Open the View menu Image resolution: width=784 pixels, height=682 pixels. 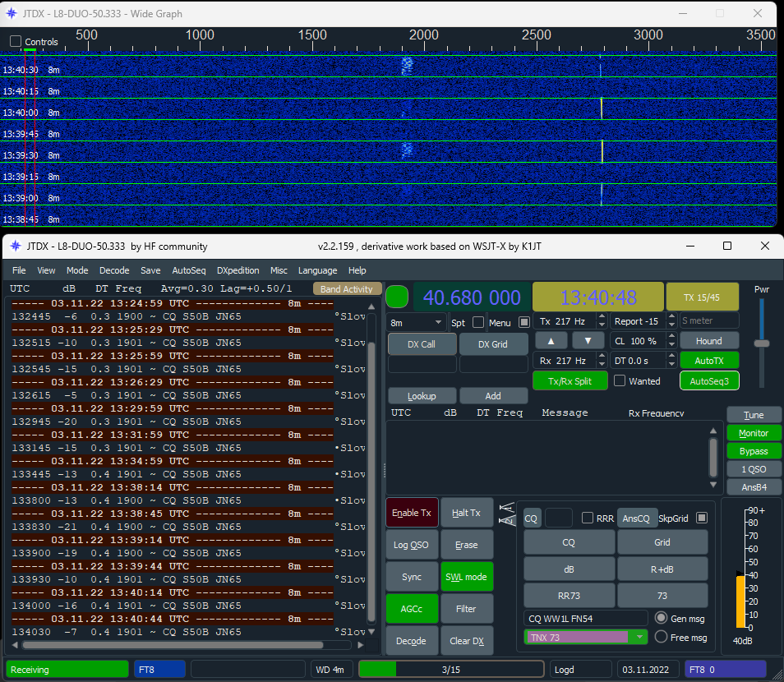point(46,270)
